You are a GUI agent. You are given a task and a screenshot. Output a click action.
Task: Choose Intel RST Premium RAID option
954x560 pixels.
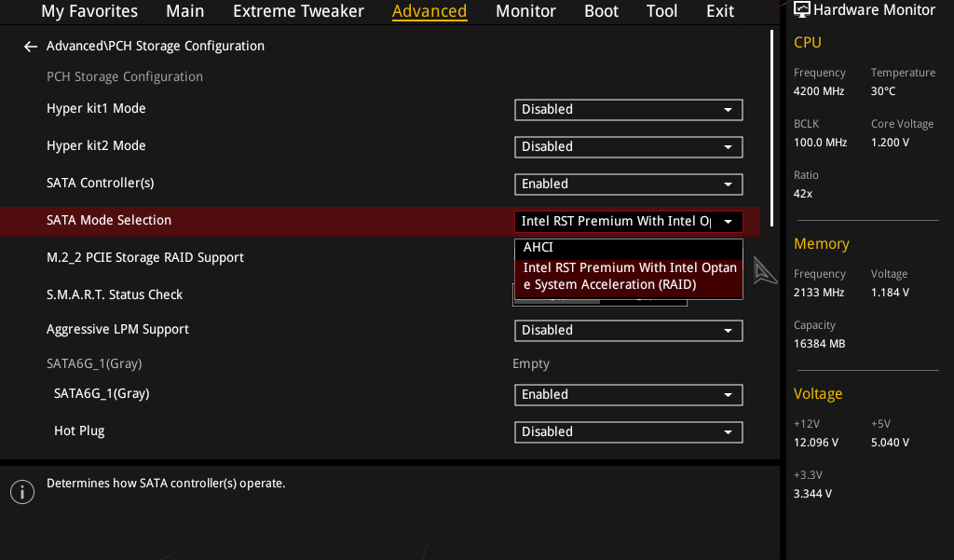629,277
